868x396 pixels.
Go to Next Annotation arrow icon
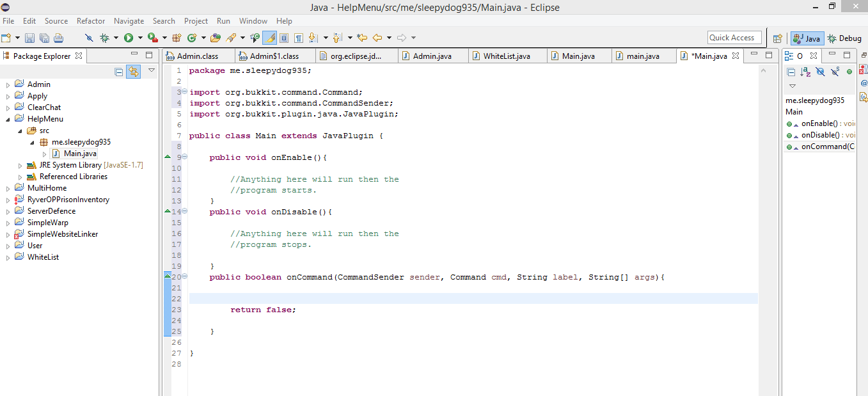313,38
